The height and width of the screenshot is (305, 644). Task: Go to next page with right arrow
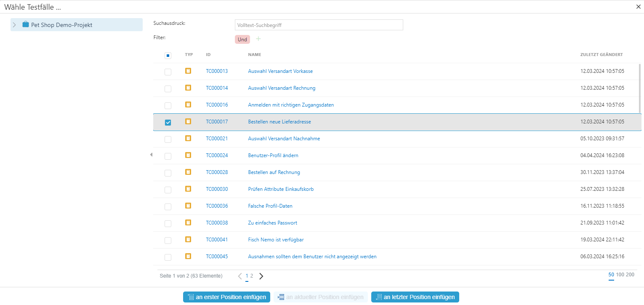[x=261, y=276]
